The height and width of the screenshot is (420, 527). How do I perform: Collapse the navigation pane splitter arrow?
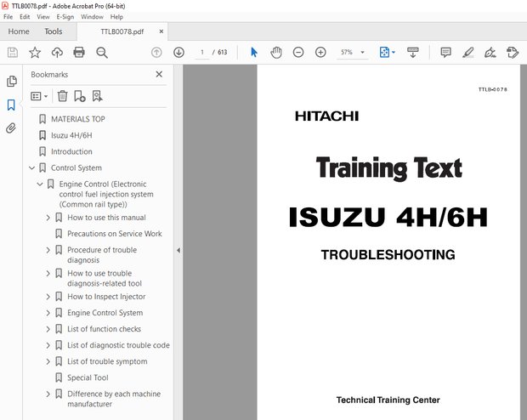coord(178,251)
